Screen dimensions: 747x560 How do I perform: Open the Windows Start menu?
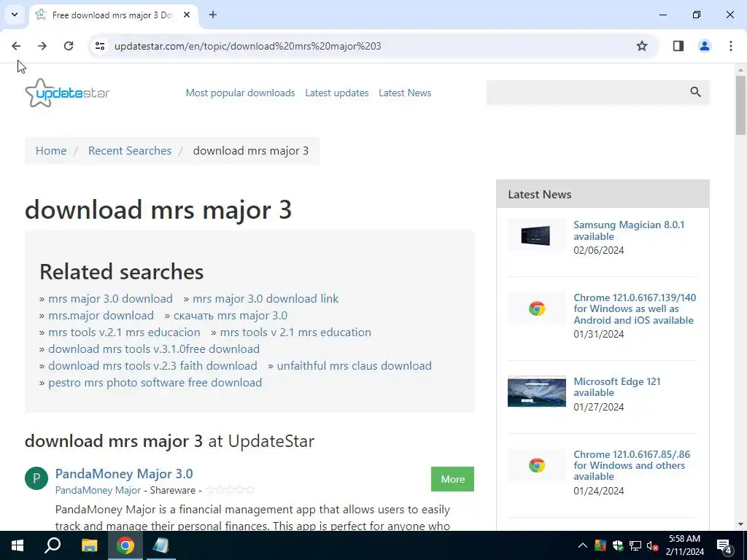click(x=18, y=545)
